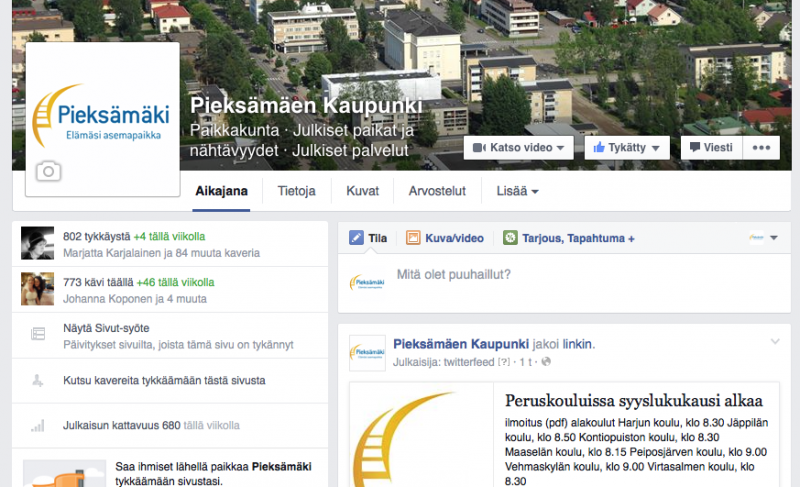Select the Tila status composer tab
Screen dimensions: 800x487
pyautogui.click(x=368, y=238)
